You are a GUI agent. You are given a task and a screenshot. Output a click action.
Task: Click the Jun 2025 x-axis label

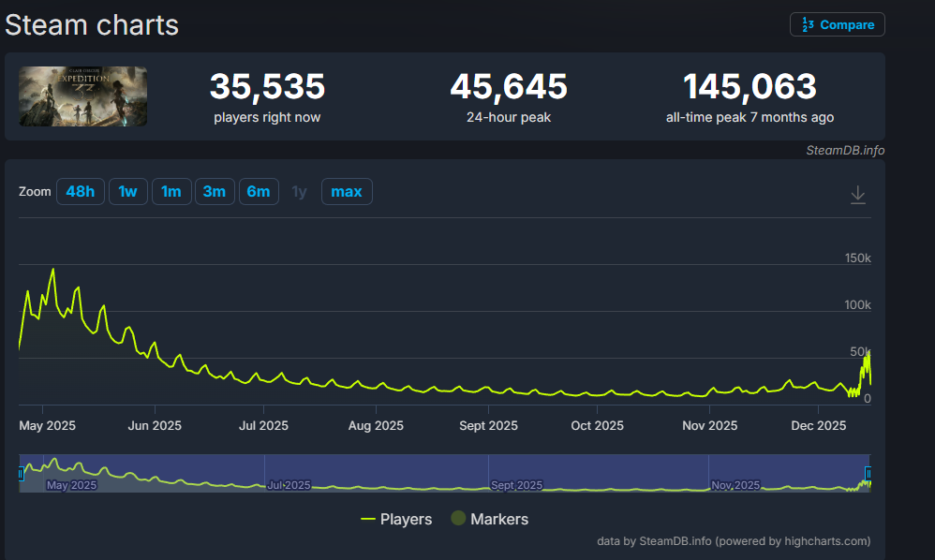coord(155,425)
